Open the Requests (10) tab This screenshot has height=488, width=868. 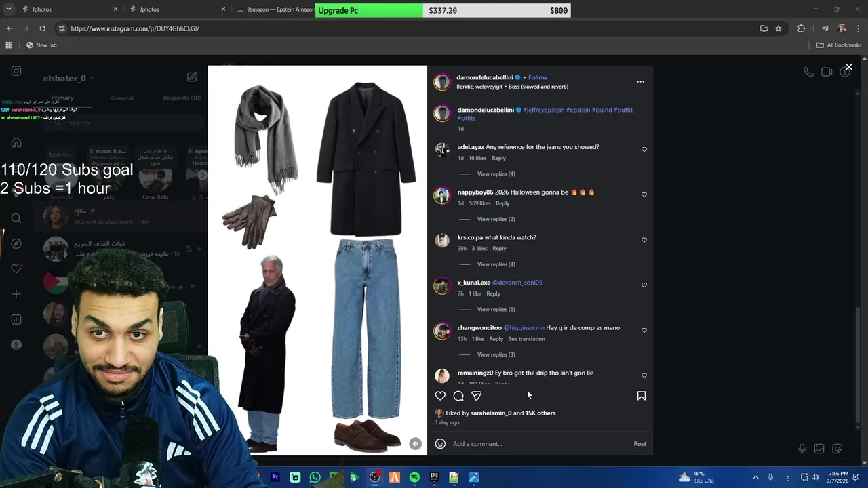[182, 98]
